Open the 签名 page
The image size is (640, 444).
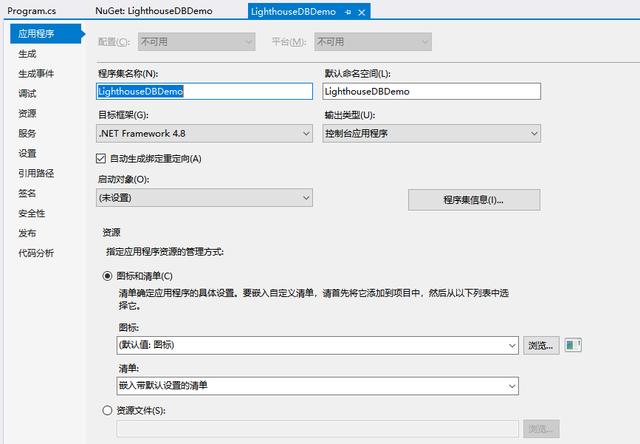tap(27, 193)
